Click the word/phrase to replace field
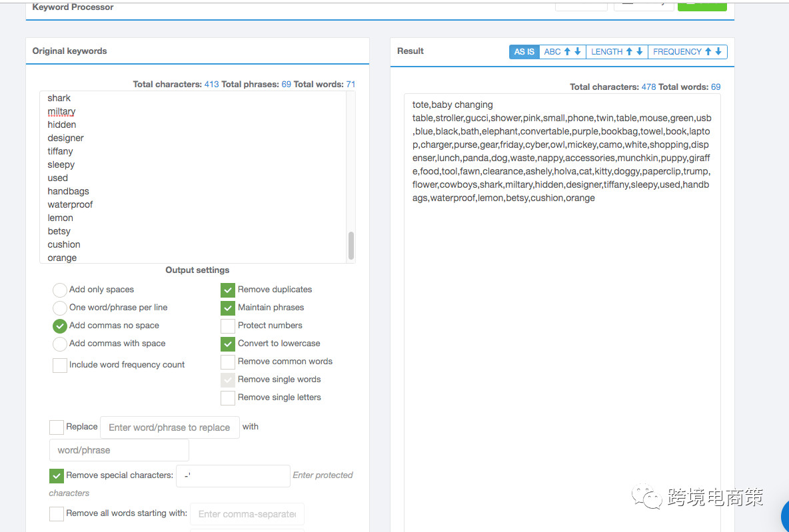 pos(169,427)
